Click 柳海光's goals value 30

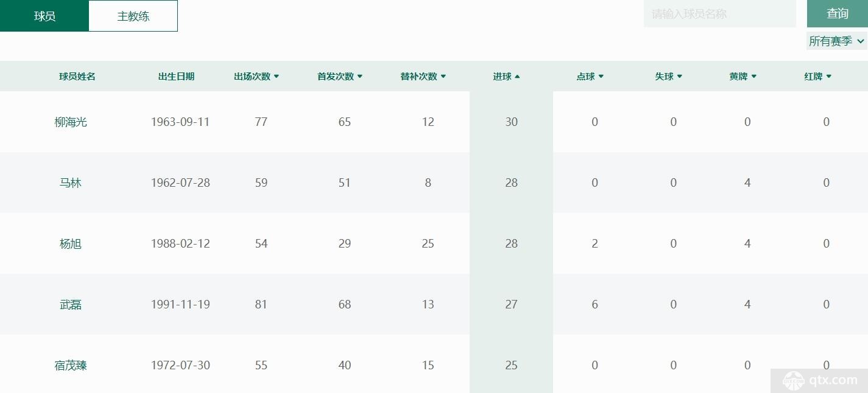512,122
